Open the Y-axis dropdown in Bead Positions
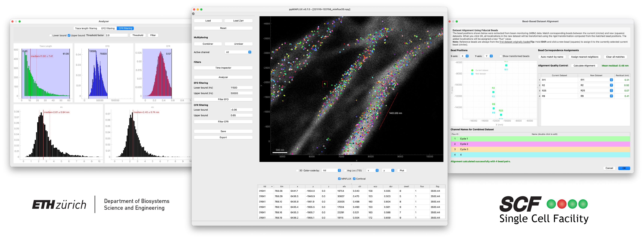 tap(489, 56)
